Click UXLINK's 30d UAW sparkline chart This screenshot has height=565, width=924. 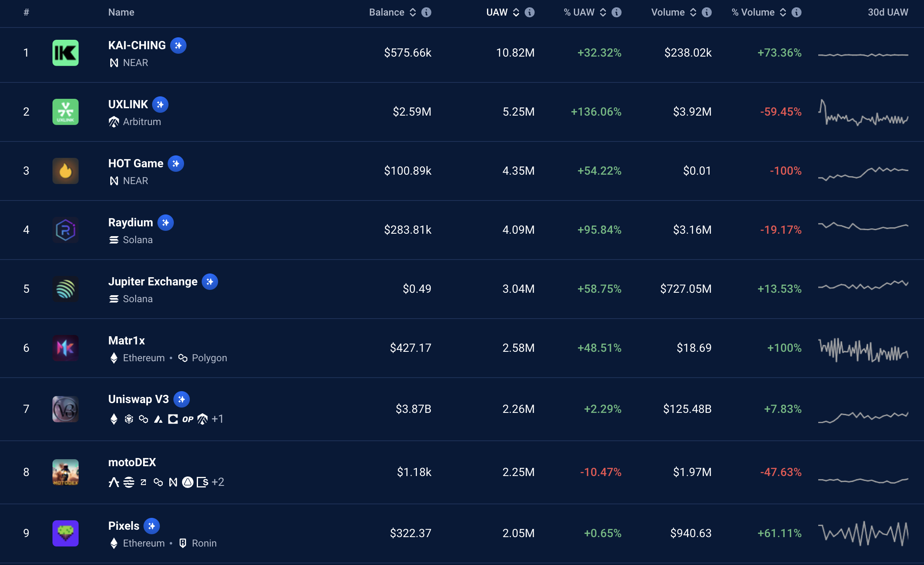click(x=863, y=112)
